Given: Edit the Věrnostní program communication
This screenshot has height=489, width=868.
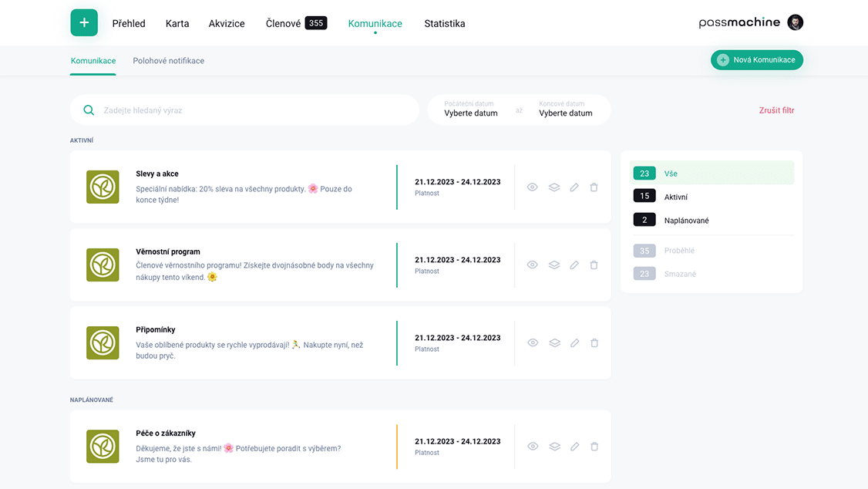Looking at the screenshot, I should [574, 265].
